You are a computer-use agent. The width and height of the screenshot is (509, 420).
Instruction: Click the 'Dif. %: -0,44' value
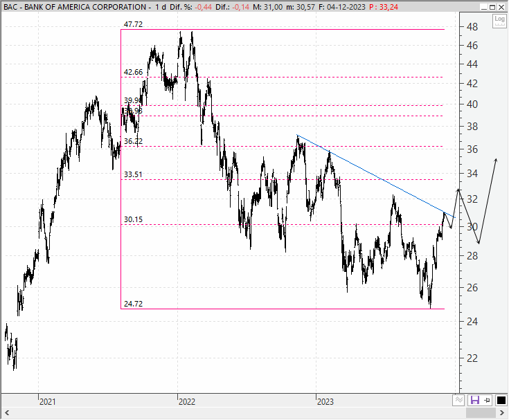coord(191,7)
